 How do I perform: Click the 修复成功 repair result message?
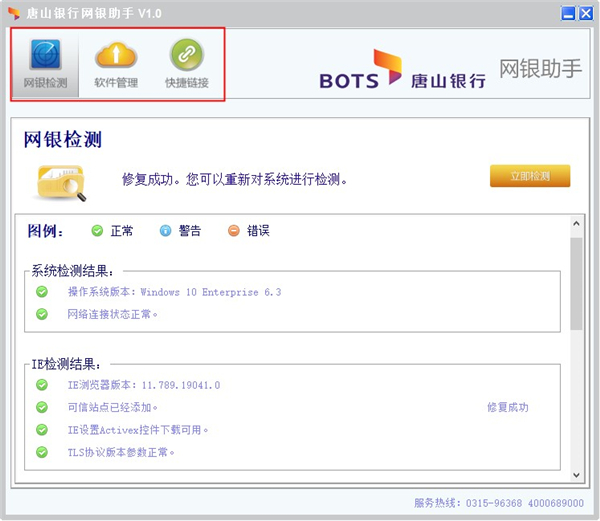pyautogui.click(x=234, y=179)
